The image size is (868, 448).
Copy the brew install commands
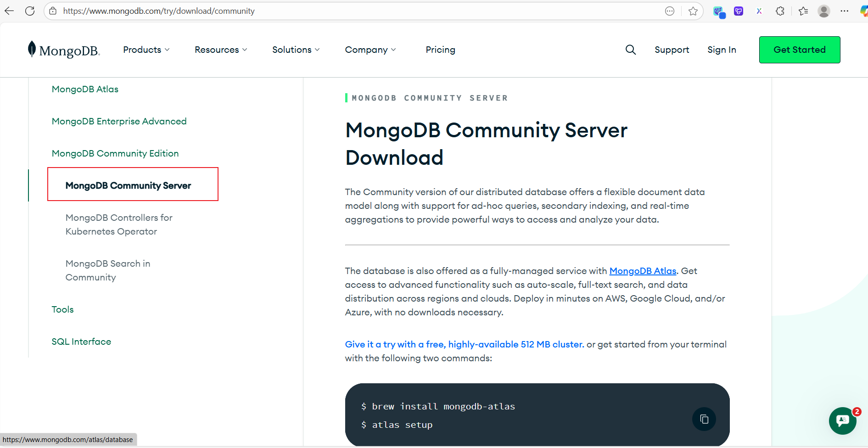coord(704,419)
